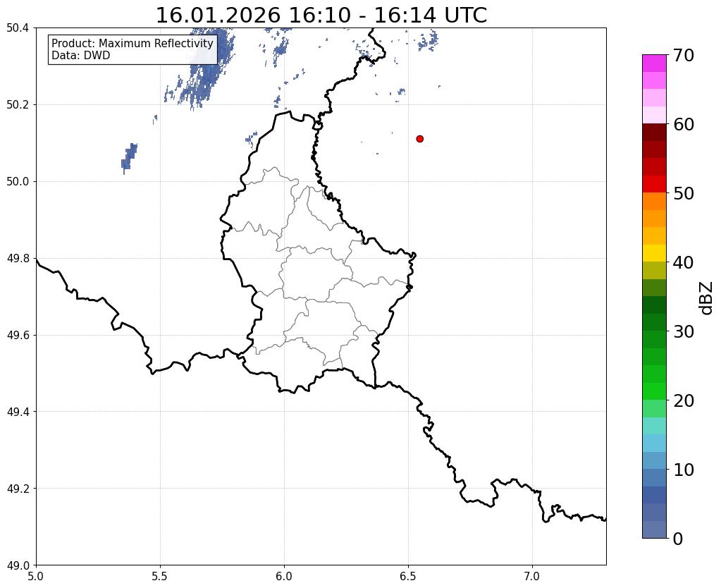Click the colorbar tick label 70
Viewport: 721px width, 588px height.
(x=684, y=55)
